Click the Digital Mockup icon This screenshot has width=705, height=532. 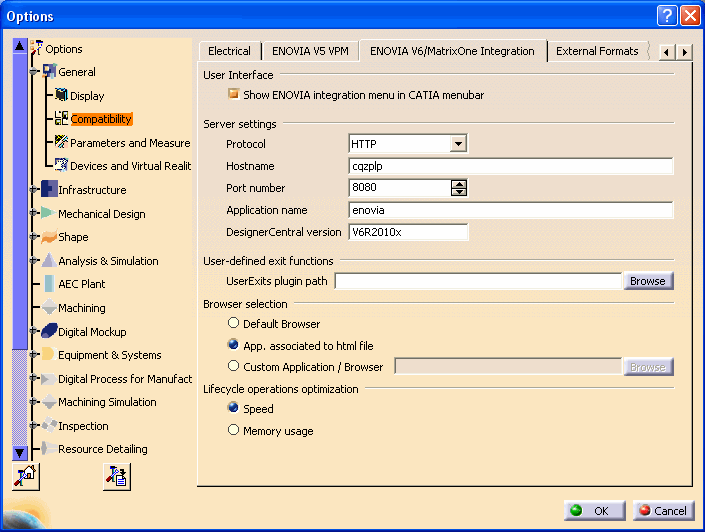(x=49, y=331)
